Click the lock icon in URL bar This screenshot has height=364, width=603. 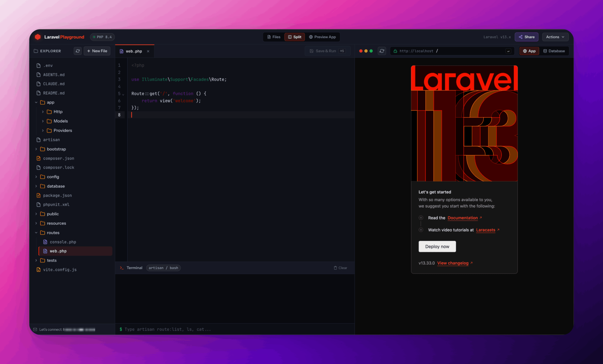(x=395, y=51)
